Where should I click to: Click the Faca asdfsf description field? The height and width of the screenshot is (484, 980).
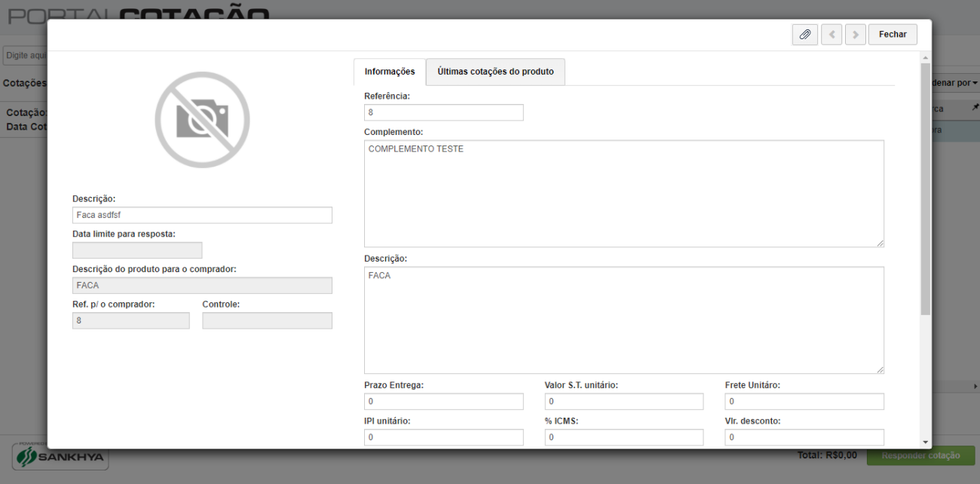(x=202, y=215)
